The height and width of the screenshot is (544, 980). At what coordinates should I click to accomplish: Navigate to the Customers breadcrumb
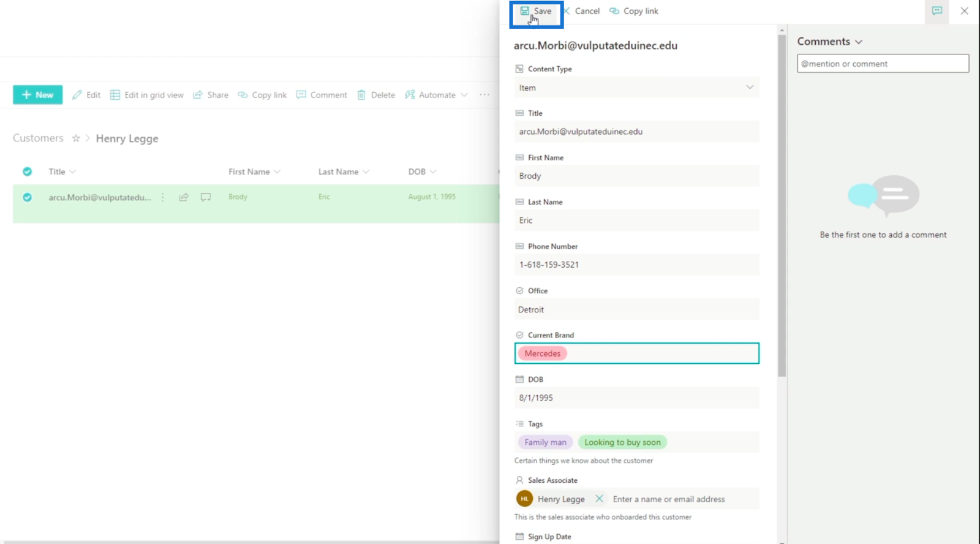point(38,138)
